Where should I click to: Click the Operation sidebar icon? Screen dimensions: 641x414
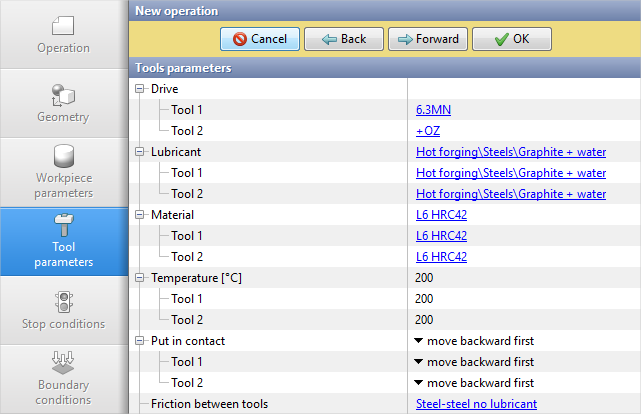63,25
